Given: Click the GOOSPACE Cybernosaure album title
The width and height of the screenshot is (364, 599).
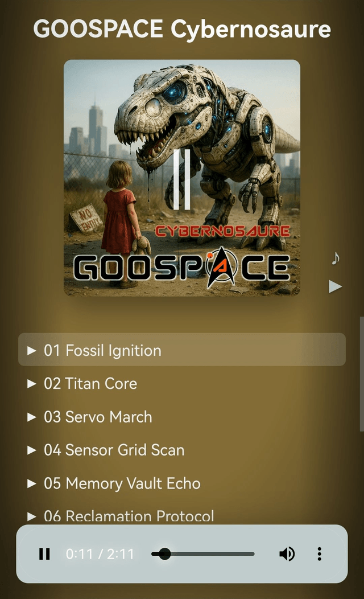Looking at the screenshot, I should [182, 29].
